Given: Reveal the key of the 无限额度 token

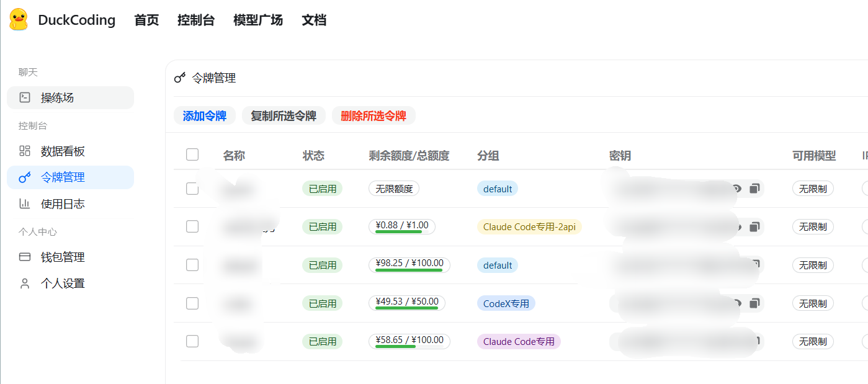Looking at the screenshot, I should pyautogui.click(x=737, y=189).
